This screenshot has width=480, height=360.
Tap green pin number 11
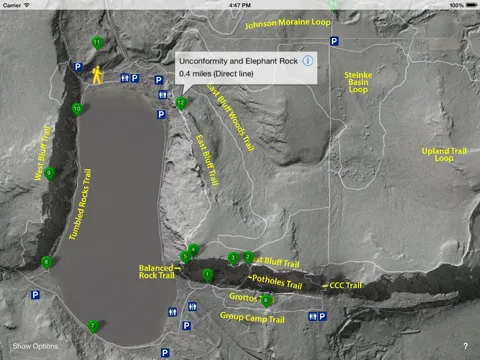[97, 43]
